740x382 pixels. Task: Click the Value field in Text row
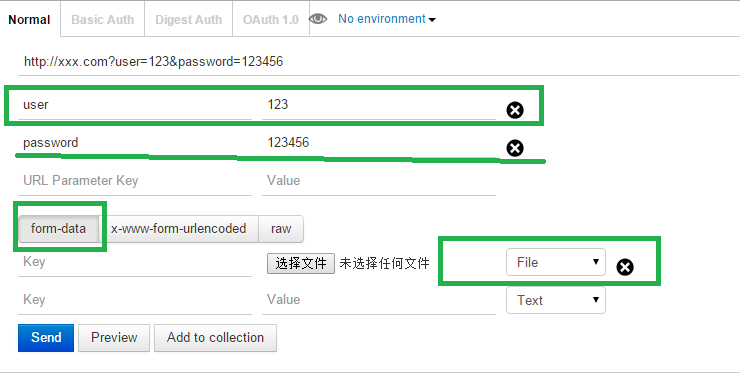click(379, 300)
